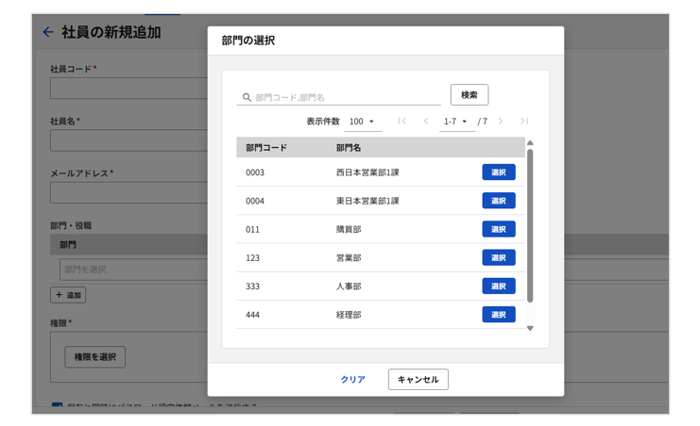Click the 購買部 name cell

click(348, 230)
